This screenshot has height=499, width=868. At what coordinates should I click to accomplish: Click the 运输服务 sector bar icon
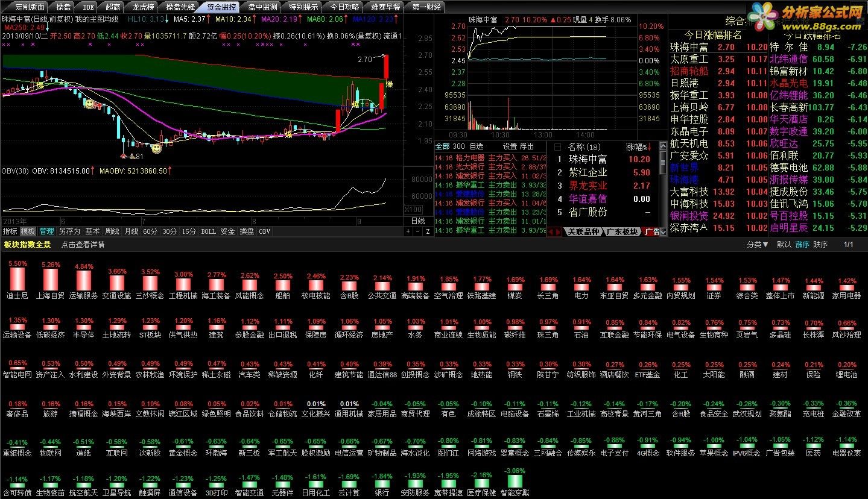pyautogui.click(x=83, y=279)
